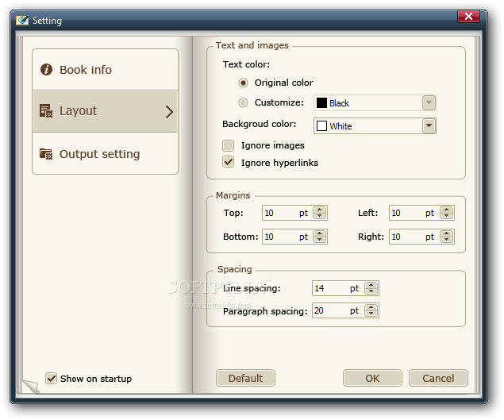Click the 'Spacing' group title
The image size is (504, 420).
235,269
